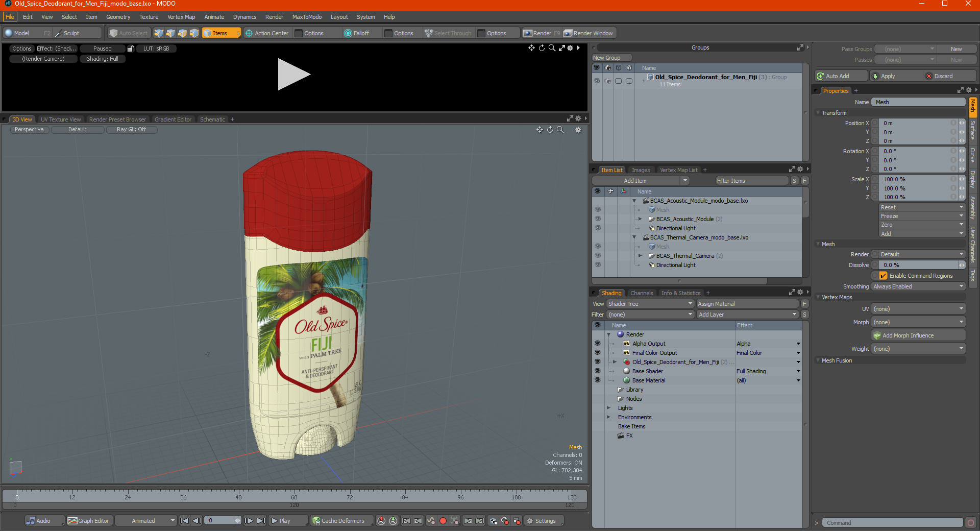Expand Lights in Shader Tree
The height and width of the screenshot is (531, 980).
(608, 408)
